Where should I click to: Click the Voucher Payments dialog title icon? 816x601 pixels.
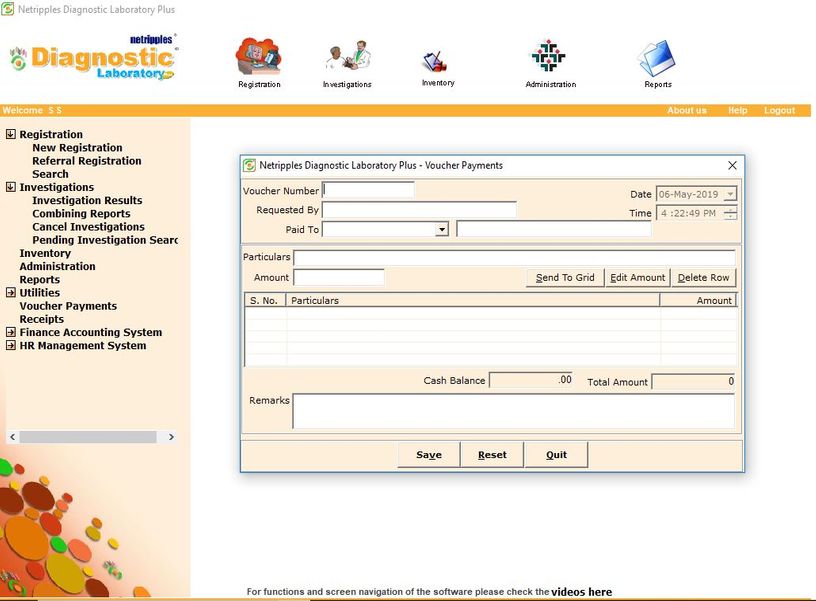[250, 165]
